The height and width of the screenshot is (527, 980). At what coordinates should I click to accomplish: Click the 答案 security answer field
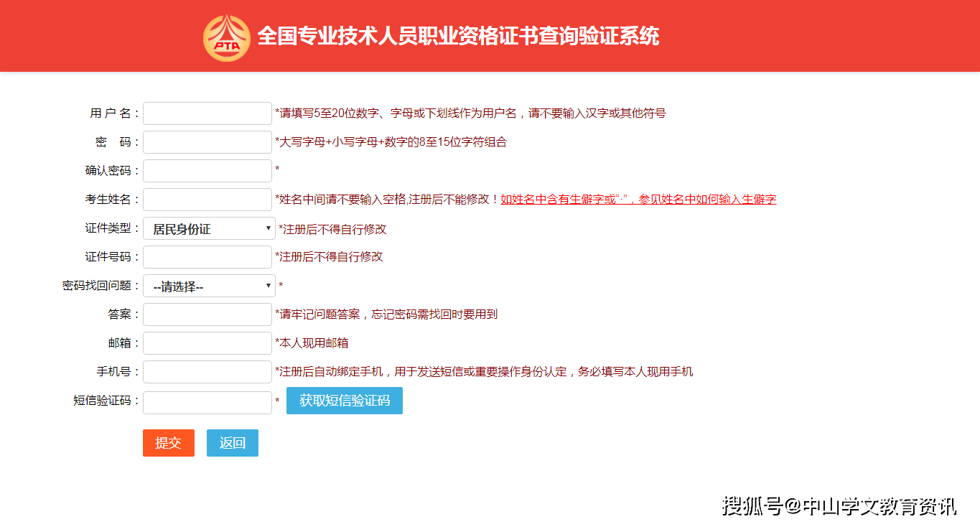tap(207, 314)
